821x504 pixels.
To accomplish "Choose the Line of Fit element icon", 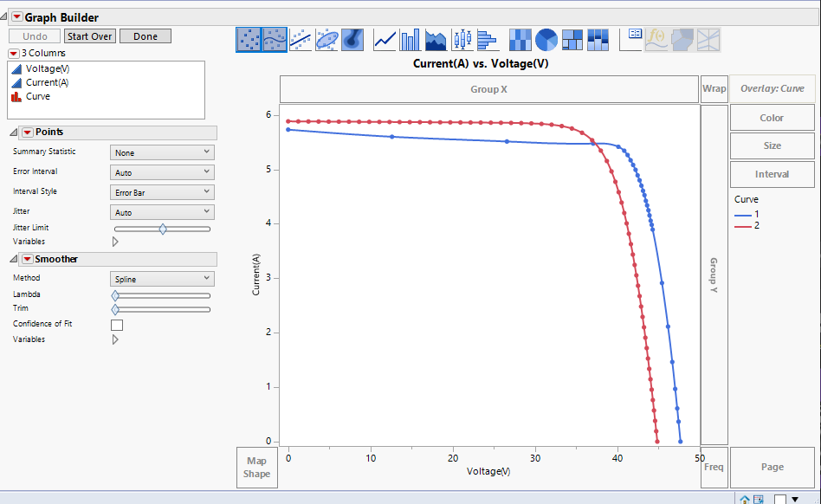I will point(301,40).
